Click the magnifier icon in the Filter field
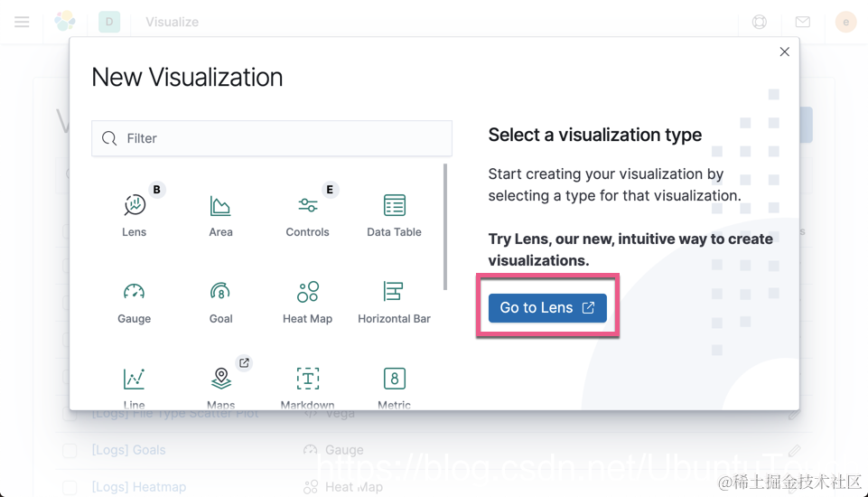Image resolution: width=868 pixels, height=497 pixels. click(109, 138)
